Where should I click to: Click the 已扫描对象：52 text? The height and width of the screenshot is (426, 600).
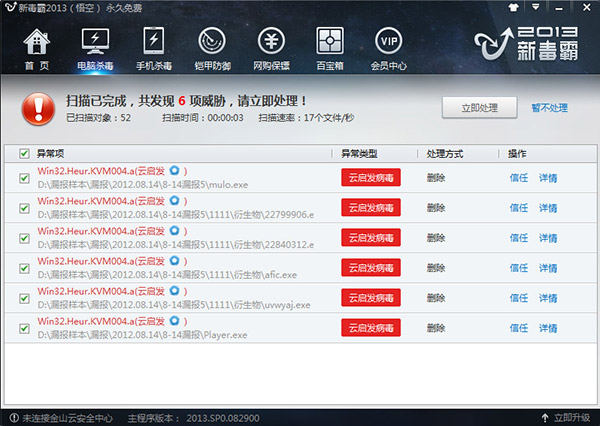coord(98,118)
